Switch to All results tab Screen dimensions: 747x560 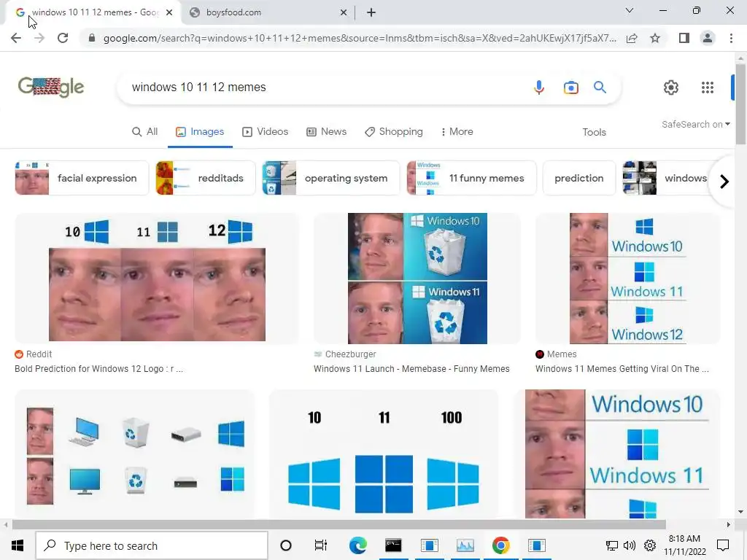(145, 132)
